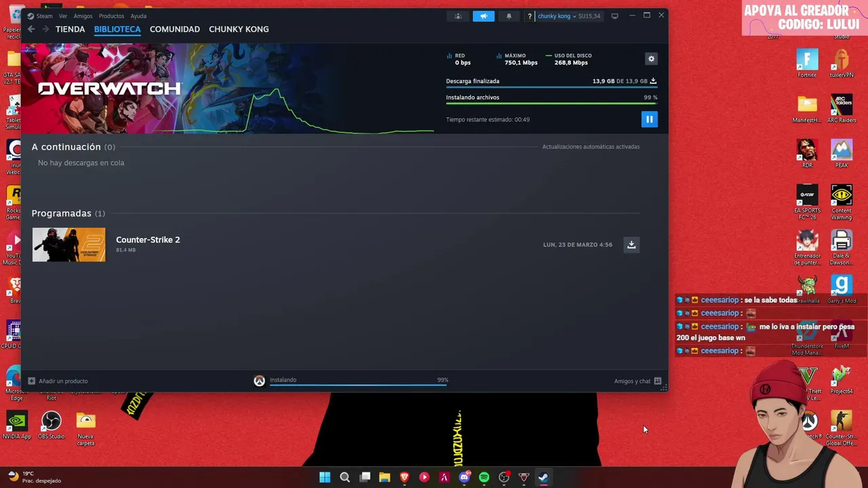Click the plus icon to add a product

pos(32,381)
